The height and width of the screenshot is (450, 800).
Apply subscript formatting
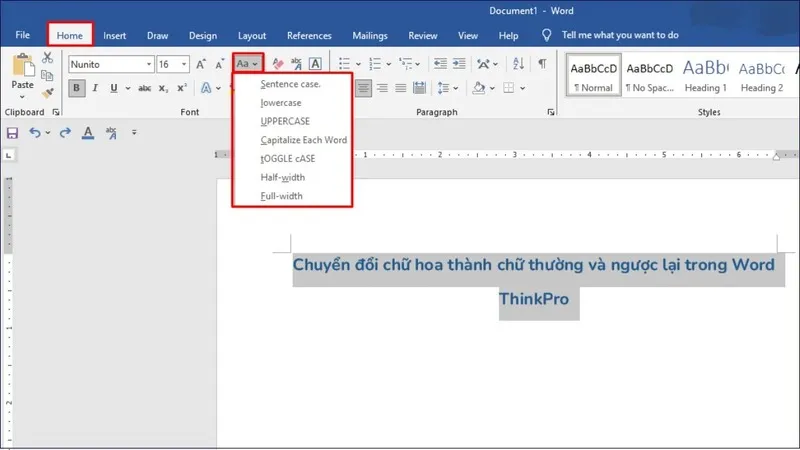(163, 88)
